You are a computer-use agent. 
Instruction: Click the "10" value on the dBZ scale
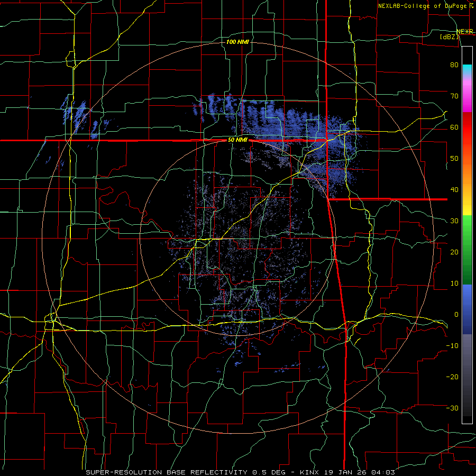[454, 283]
